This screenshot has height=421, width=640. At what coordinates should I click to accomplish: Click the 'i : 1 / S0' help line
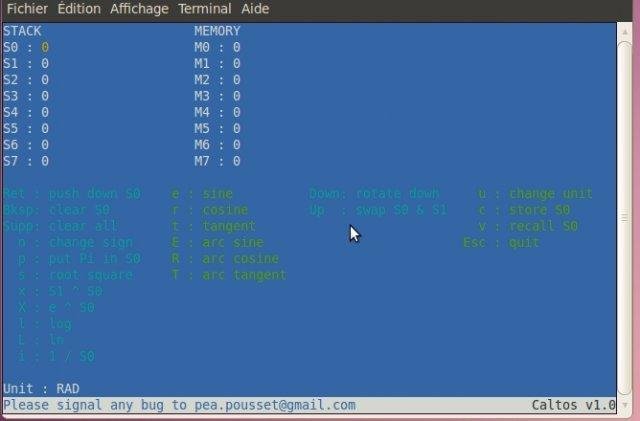[x=57, y=356]
